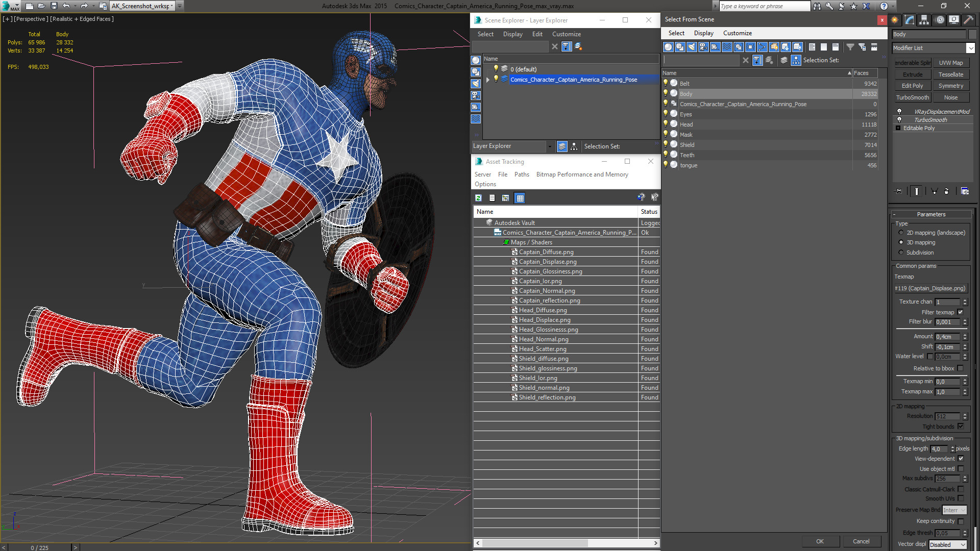This screenshot has width=980, height=551.
Task: Open the Modifier List dropdown
Action: click(970, 48)
